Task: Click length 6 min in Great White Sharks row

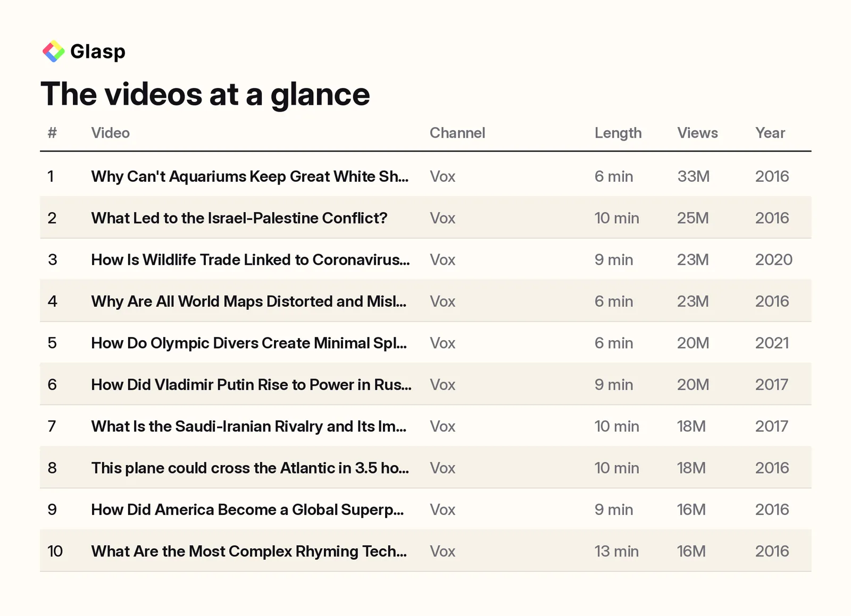Action: (614, 176)
